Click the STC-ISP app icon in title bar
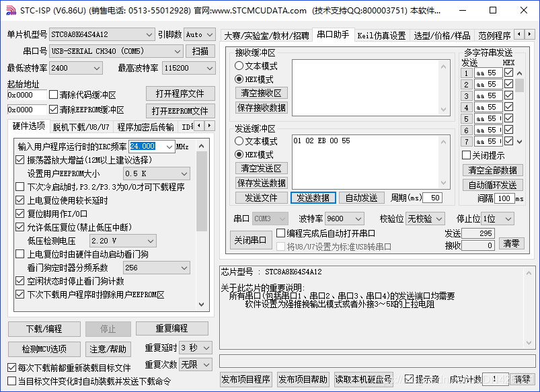 coord(11,10)
